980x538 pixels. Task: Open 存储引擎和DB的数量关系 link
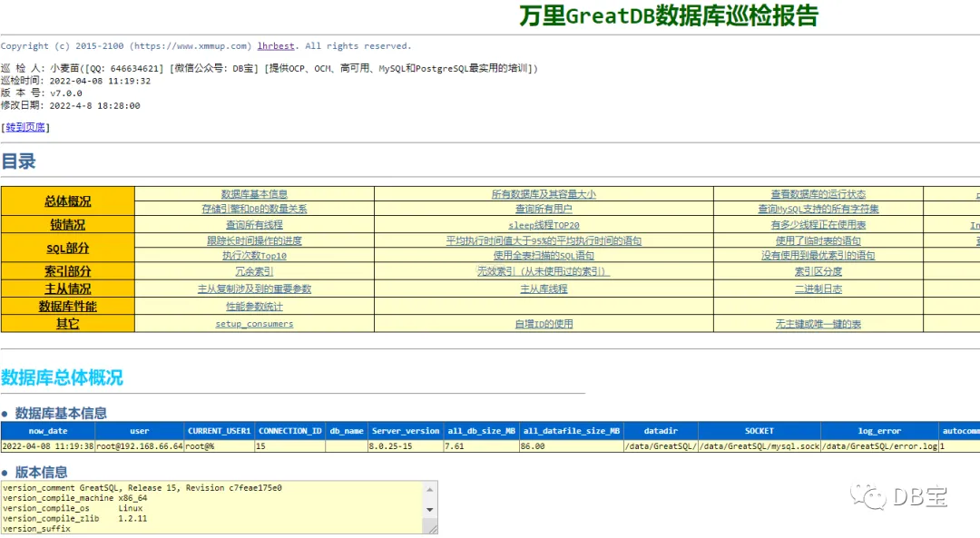(x=254, y=209)
